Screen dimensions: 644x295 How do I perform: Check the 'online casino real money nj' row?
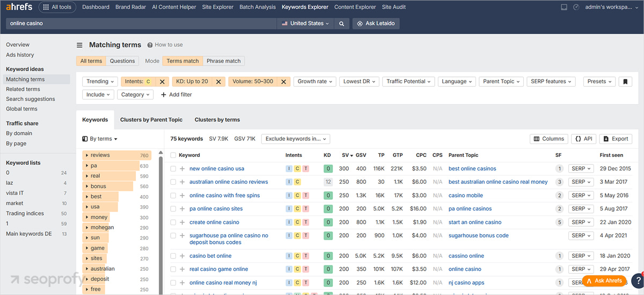pyautogui.click(x=173, y=283)
